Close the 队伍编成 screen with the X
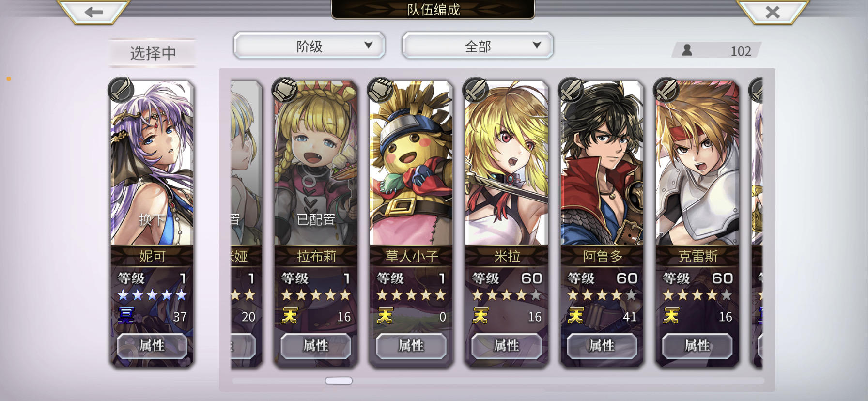This screenshot has height=401, width=868. [x=772, y=12]
